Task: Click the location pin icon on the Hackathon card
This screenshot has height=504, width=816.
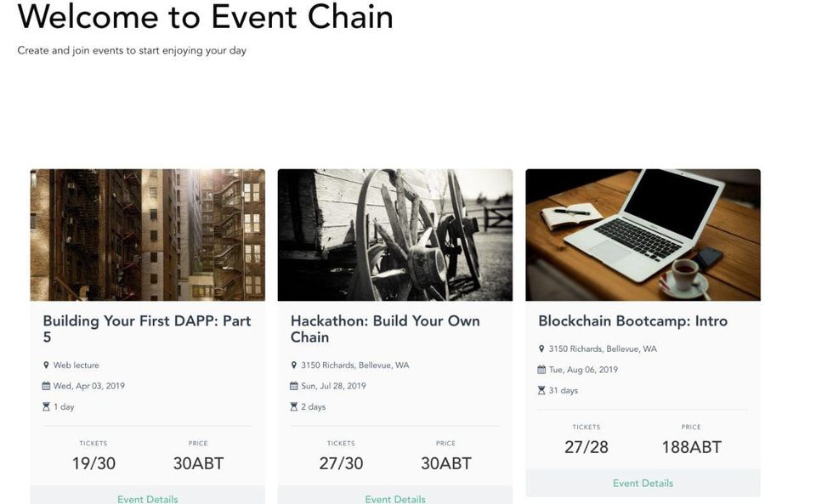Action: coord(294,365)
